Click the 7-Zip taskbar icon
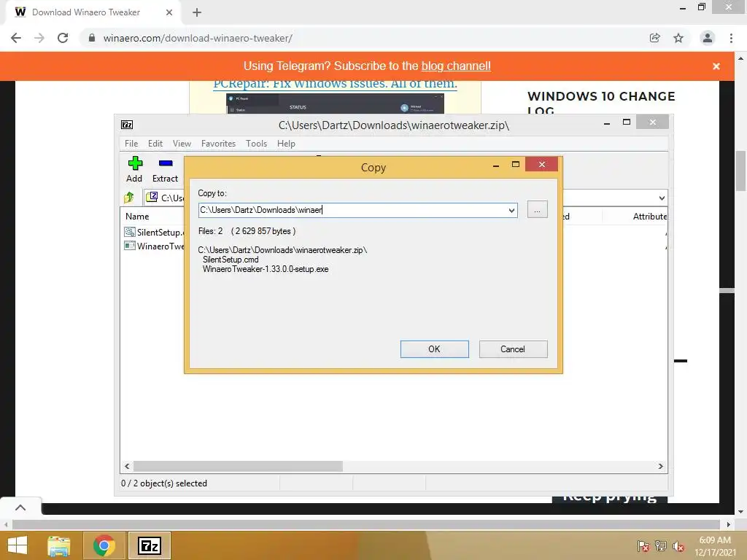This screenshot has width=747, height=560. tap(149, 545)
